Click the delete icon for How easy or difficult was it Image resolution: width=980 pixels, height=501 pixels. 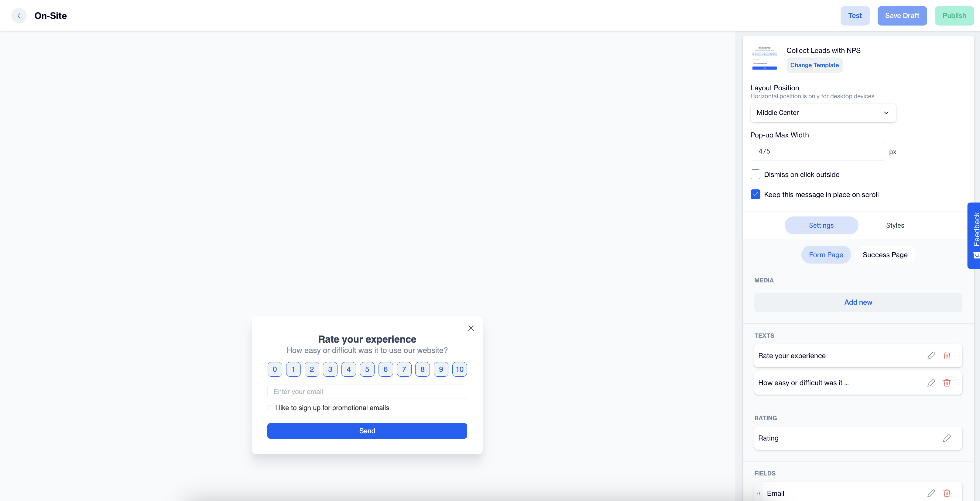(947, 383)
